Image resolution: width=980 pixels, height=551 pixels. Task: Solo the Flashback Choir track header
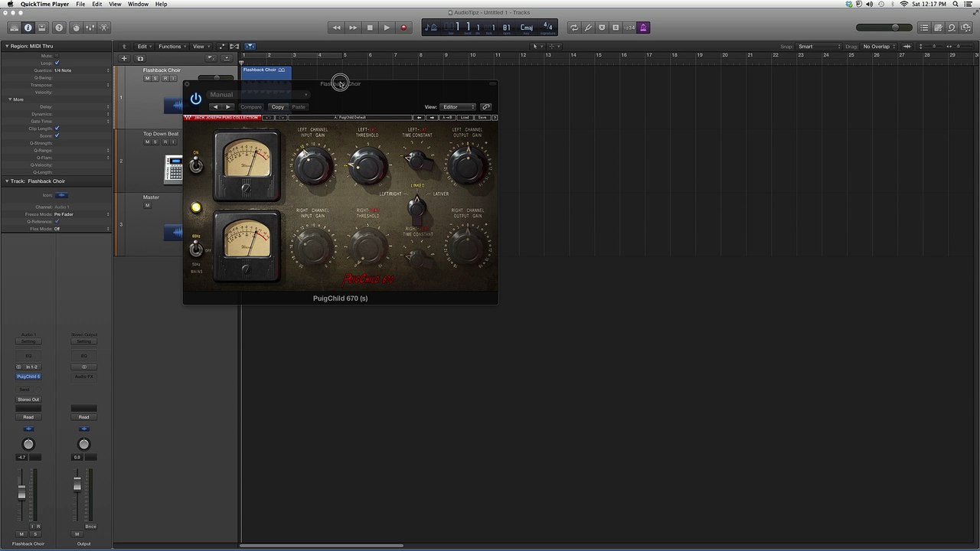[x=155, y=79]
